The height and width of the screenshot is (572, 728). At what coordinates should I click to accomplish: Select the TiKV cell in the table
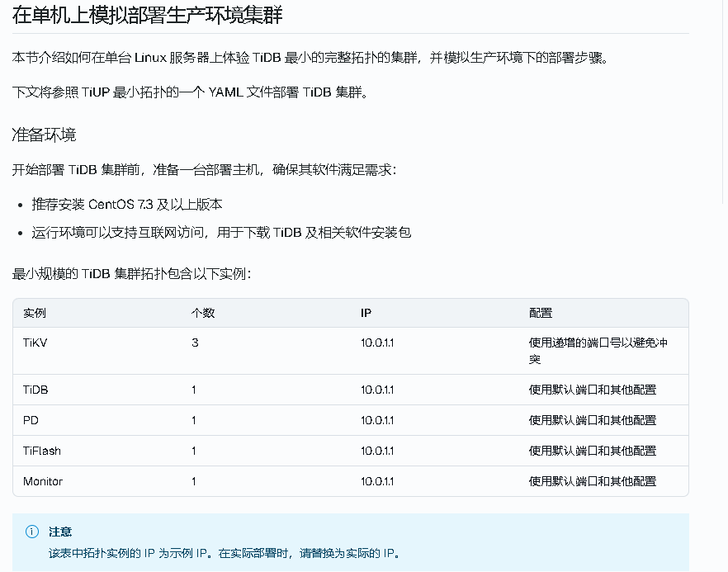tap(35, 343)
